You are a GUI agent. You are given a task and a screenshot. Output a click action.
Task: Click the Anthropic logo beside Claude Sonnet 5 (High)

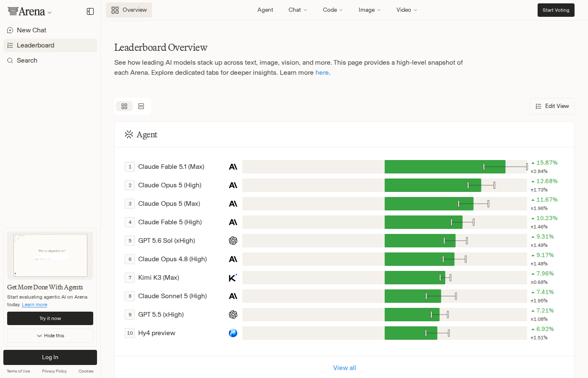coord(233,296)
